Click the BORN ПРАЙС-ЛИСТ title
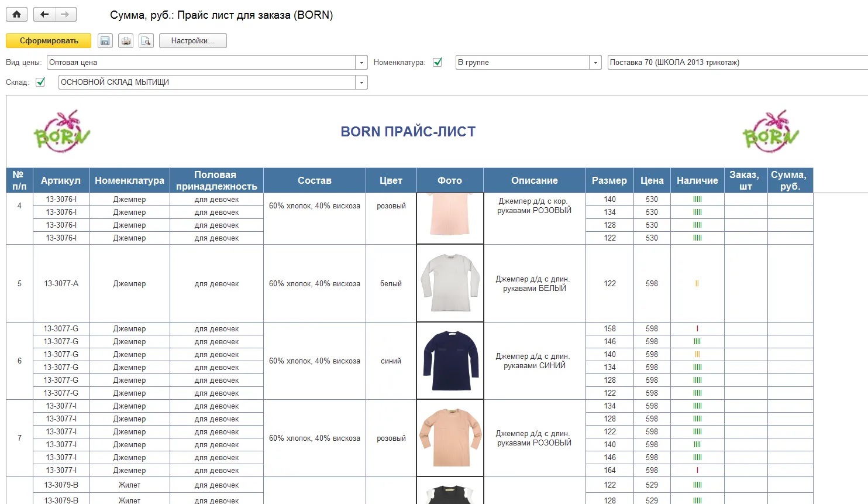 pos(408,132)
